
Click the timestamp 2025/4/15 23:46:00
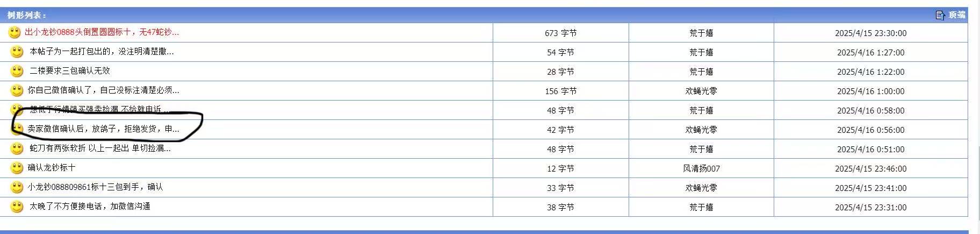tap(870, 168)
